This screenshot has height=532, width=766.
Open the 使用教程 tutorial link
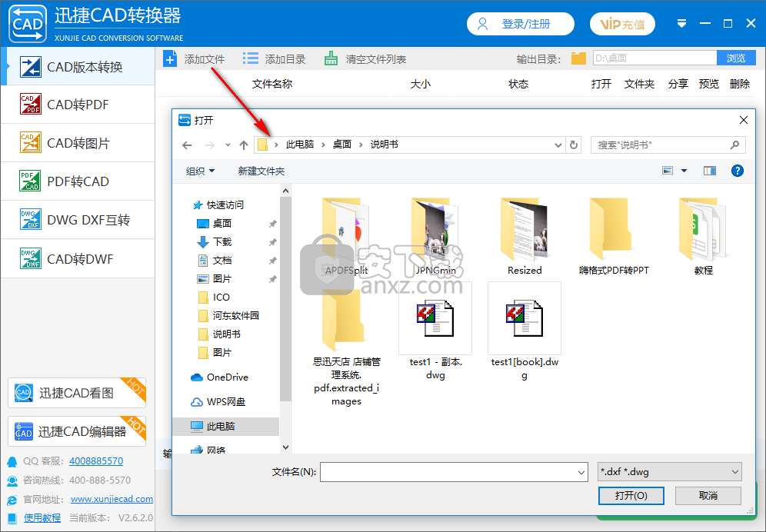click(42, 518)
